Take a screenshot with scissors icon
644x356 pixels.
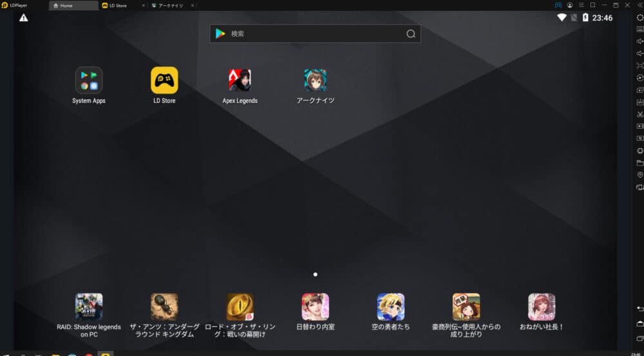coord(640,114)
